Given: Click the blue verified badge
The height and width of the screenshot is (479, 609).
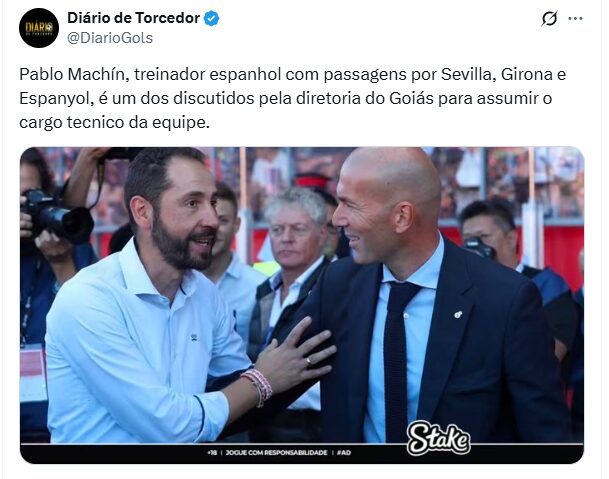Looking at the screenshot, I should 212,18.
